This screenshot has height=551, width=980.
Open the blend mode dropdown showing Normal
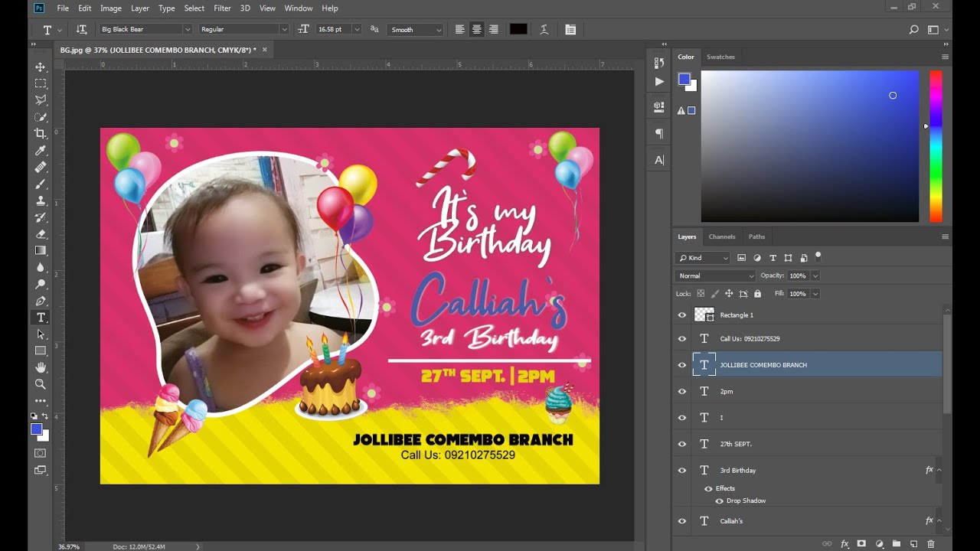tap(715, 275)
